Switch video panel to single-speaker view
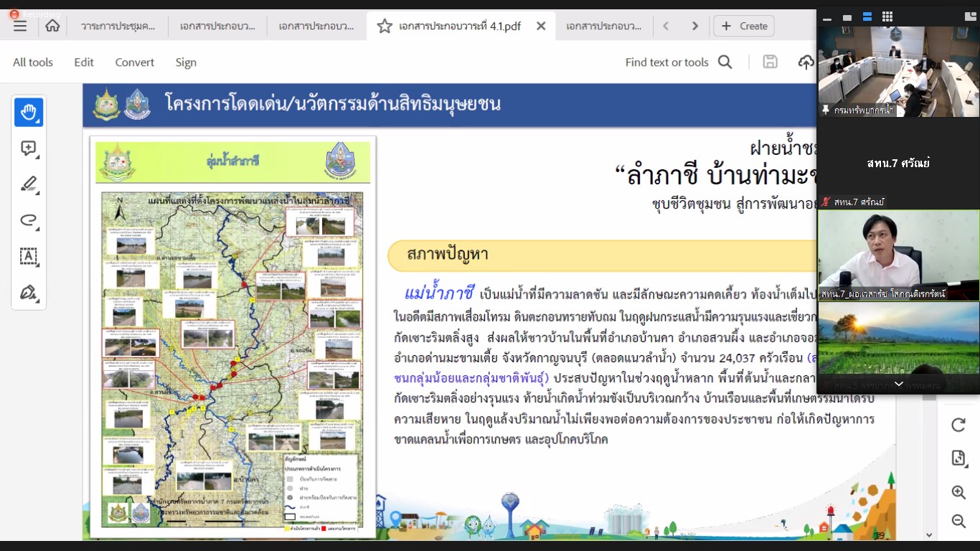This screenshot has height=551, width=980. tap(847, 17)
